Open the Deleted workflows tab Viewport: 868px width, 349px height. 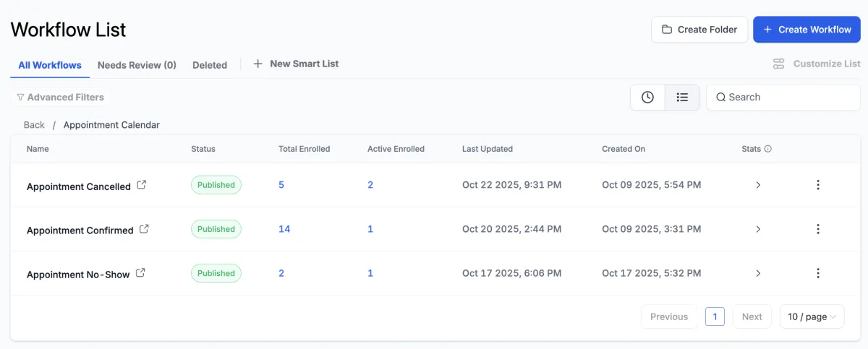click(210, 65)
